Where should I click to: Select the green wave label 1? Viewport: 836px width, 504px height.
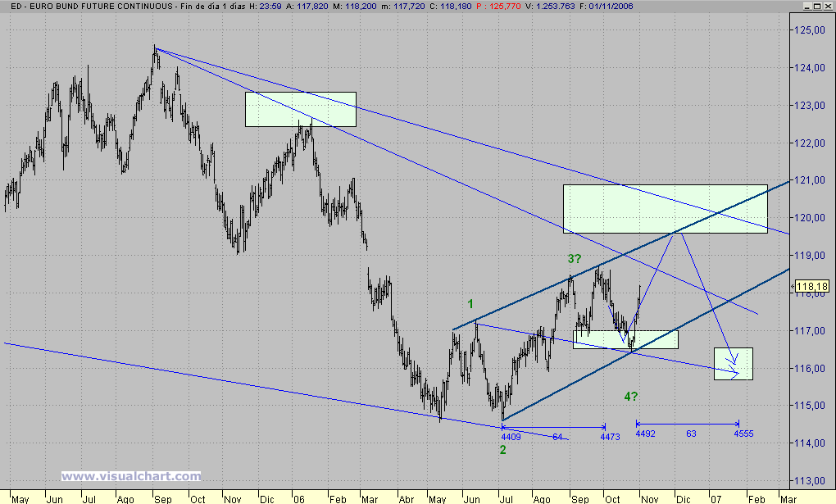click(470, 304)
